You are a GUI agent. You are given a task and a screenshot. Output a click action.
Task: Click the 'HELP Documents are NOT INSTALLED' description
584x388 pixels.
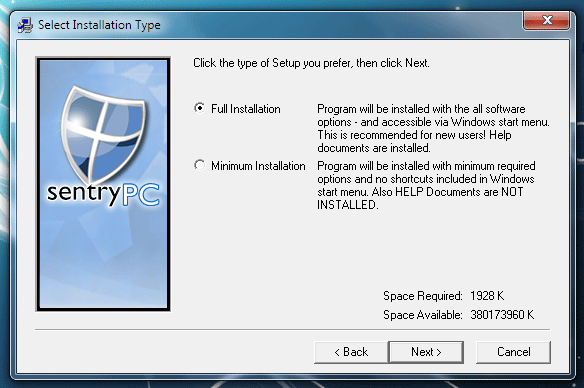tap(426, 185)
